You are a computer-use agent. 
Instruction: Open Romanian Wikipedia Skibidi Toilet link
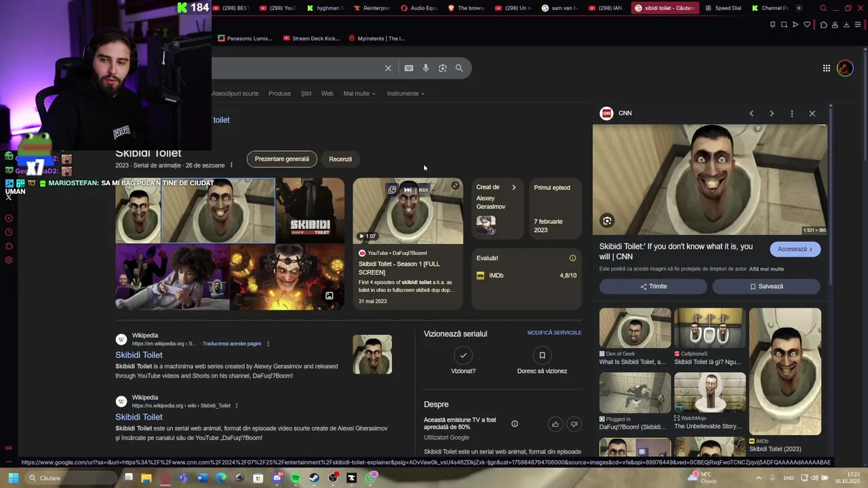pos(139,418)
